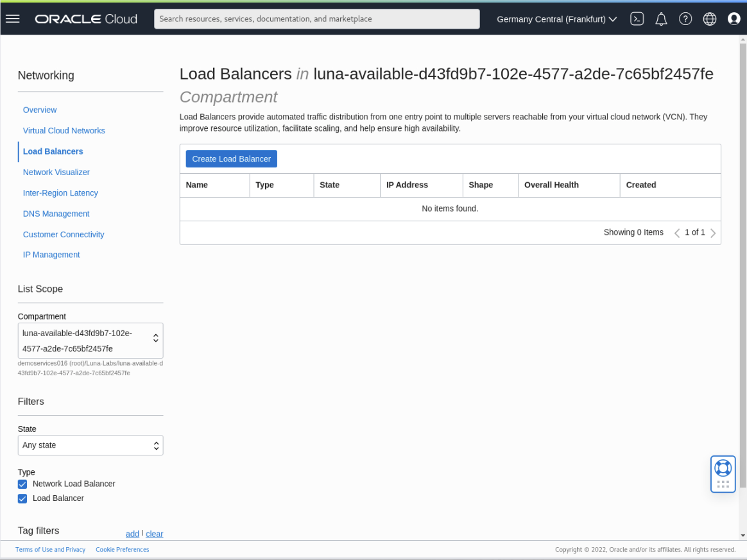The height and width of the screenshot is (560, 747).
Task: Open the floating support life-ring widget
Action: [x=723, y=473]
